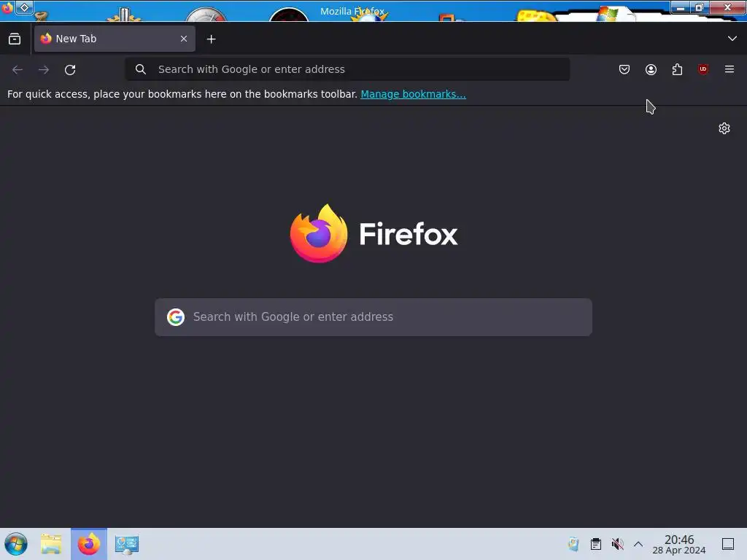Open the window menu icon in title bar
The height and width of the screenshot is (560, 747).
click(x=7, y=7)
